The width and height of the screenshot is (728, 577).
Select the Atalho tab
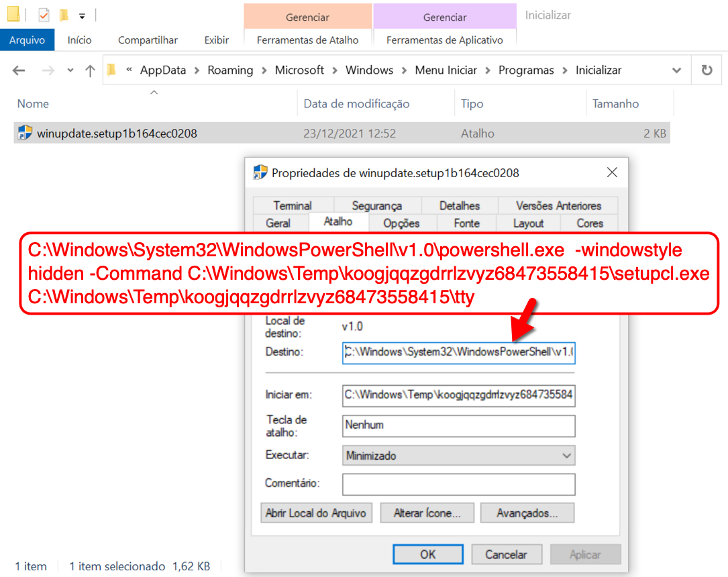pos(338,222)
